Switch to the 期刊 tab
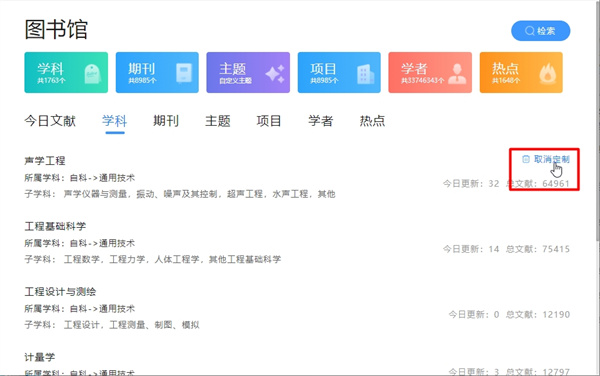Screen dimensions: 600x376 pos(166,121)
